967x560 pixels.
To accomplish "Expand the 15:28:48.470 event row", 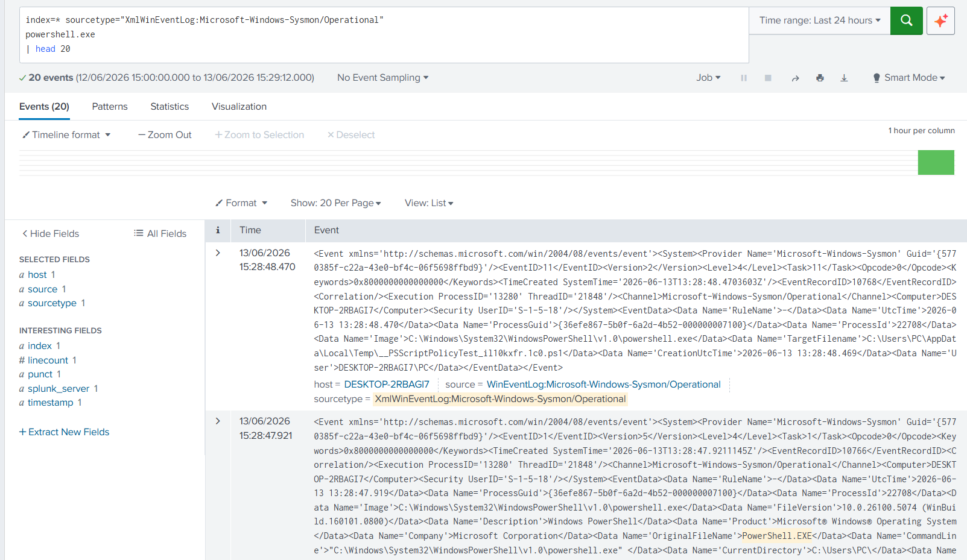I will coord(218,253).
